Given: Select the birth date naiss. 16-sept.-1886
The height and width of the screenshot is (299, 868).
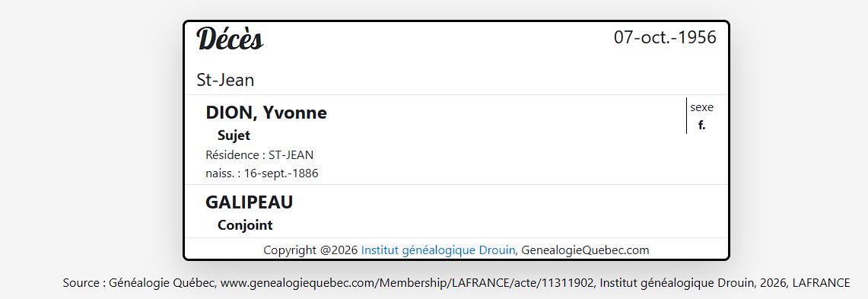Looking at the screenshot, I should click(x=262, y=173).
